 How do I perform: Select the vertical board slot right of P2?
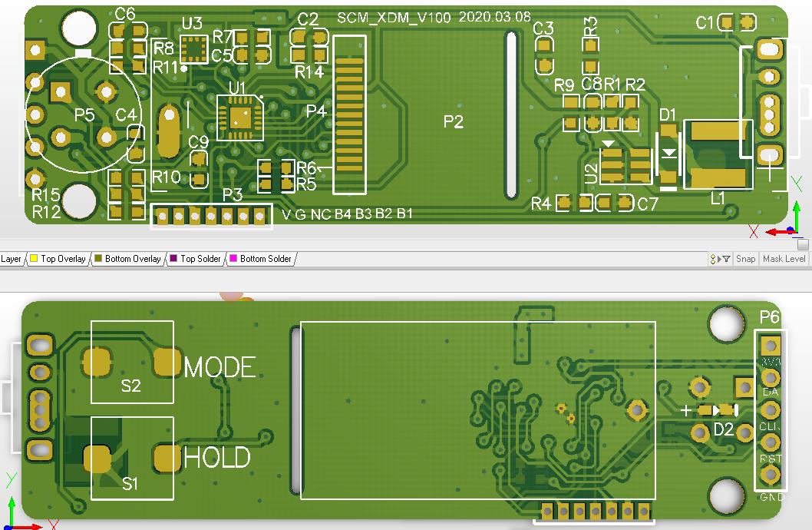[x=511, y=115]
